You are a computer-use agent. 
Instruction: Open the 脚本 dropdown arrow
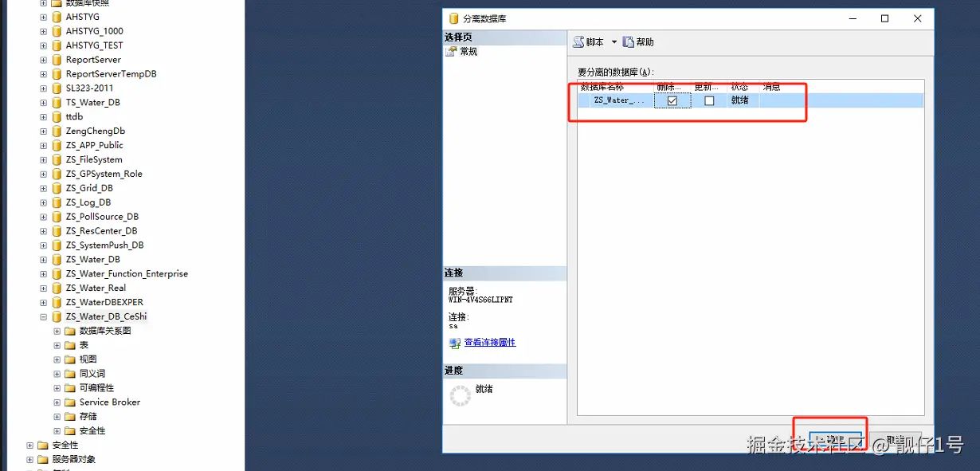[614, 42]
